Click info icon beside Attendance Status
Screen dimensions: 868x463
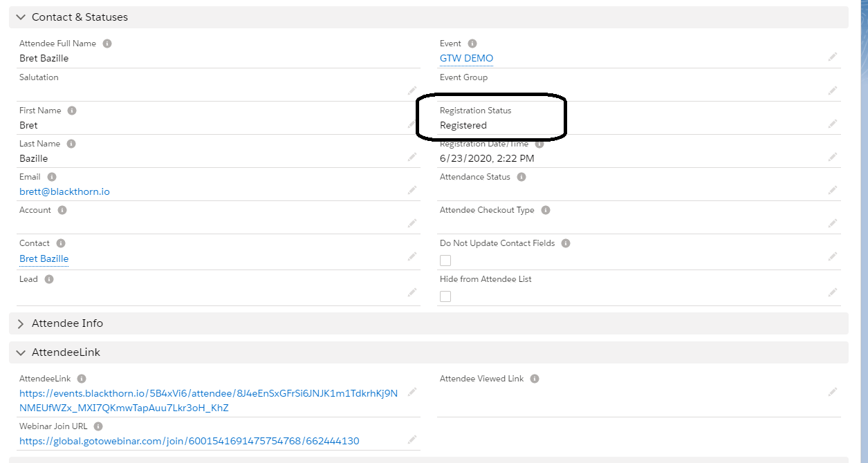click(x=521, y=177)
